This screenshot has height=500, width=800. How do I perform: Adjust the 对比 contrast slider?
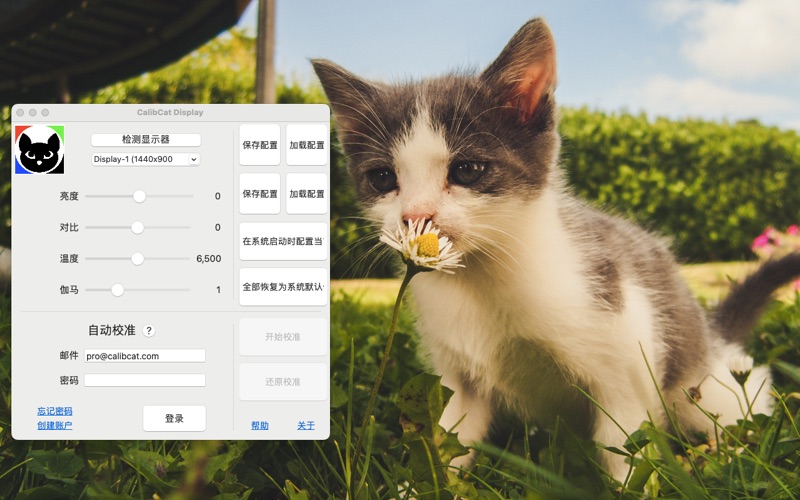137,228
